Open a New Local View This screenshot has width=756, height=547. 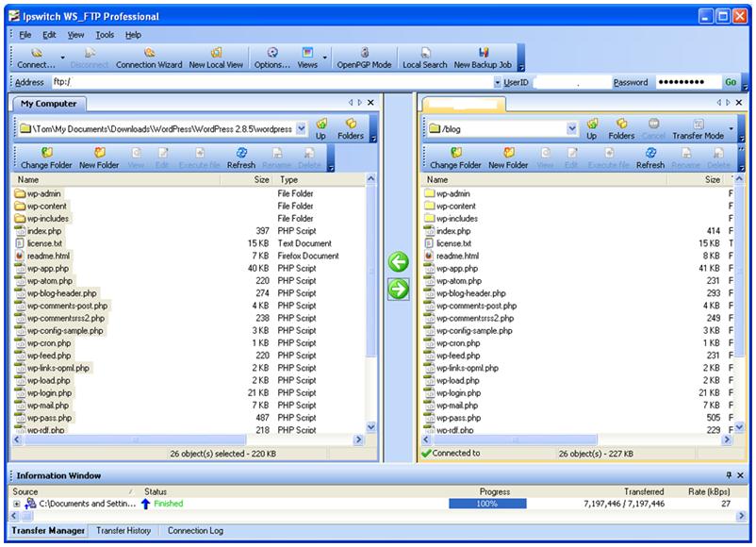pos(216,58)
